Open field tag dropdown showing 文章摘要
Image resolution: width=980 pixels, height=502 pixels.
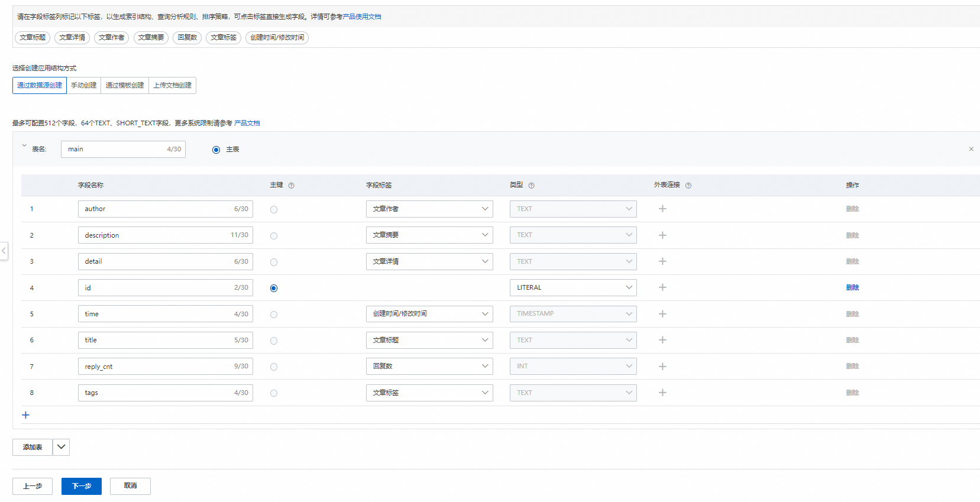(429, 235)
